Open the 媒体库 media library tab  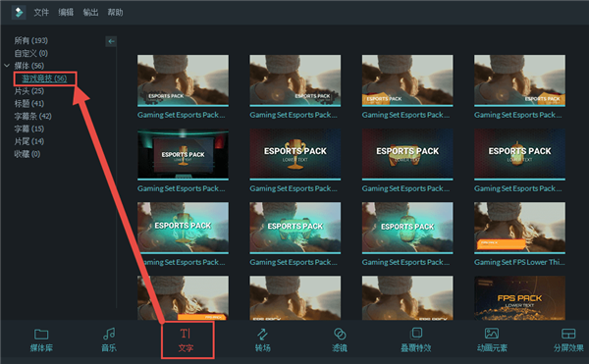point(41,340)
